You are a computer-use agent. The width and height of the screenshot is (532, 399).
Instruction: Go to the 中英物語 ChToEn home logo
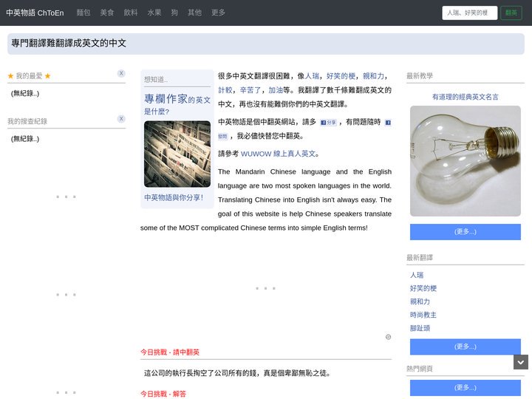point(35,13)
